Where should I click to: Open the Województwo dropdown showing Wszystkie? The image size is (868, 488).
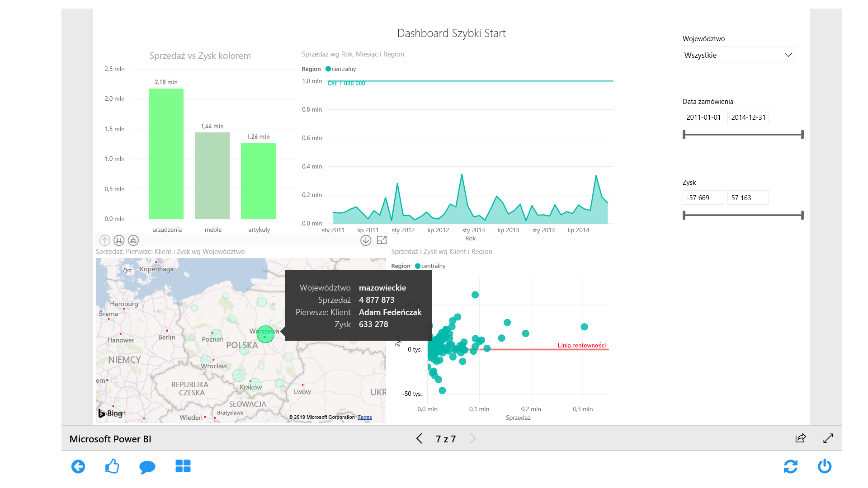coord(737,55)
